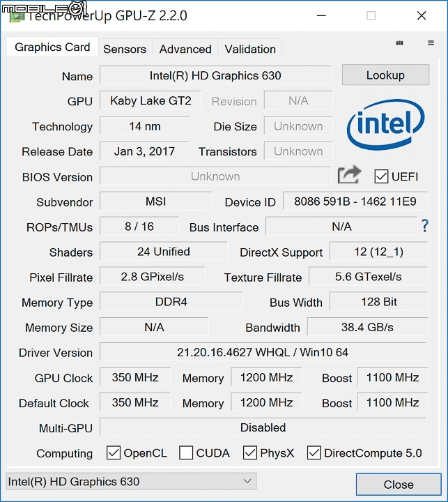
Task: Toggle the DirectCompute 5.0 checkbox
Action: (314, 452)
